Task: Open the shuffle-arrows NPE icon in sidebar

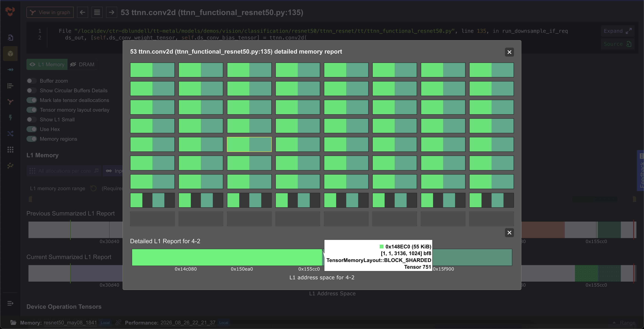Action: (x=10, y=134)
